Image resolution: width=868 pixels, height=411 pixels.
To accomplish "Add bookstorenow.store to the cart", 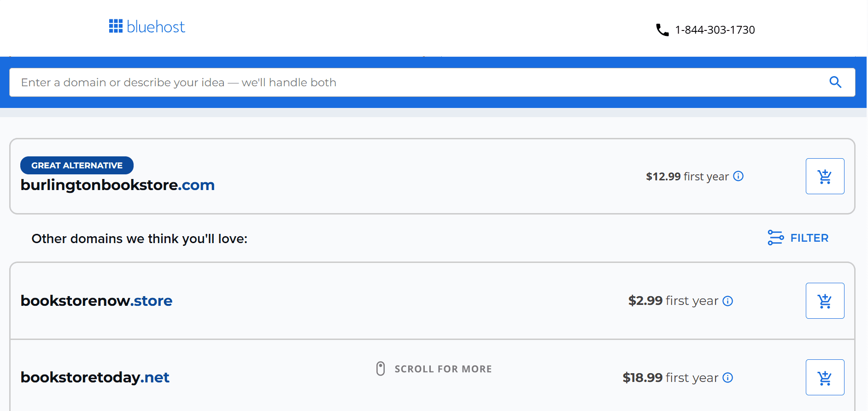I will (x=825, y=300).
